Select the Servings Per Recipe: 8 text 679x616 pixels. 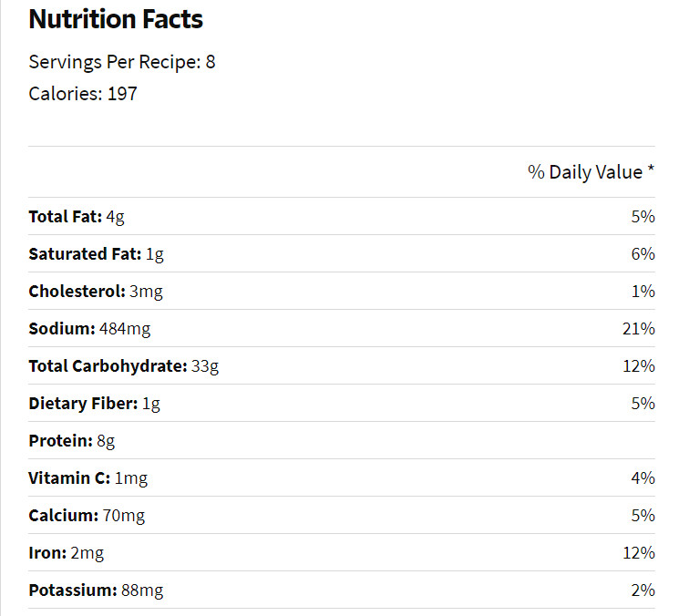pos(122,62)
